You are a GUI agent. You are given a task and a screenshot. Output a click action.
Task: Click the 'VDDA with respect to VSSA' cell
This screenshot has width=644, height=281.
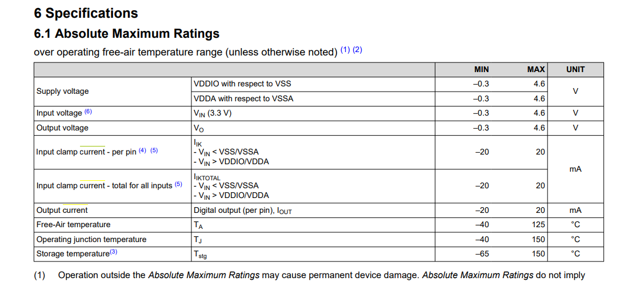point(243,99)
